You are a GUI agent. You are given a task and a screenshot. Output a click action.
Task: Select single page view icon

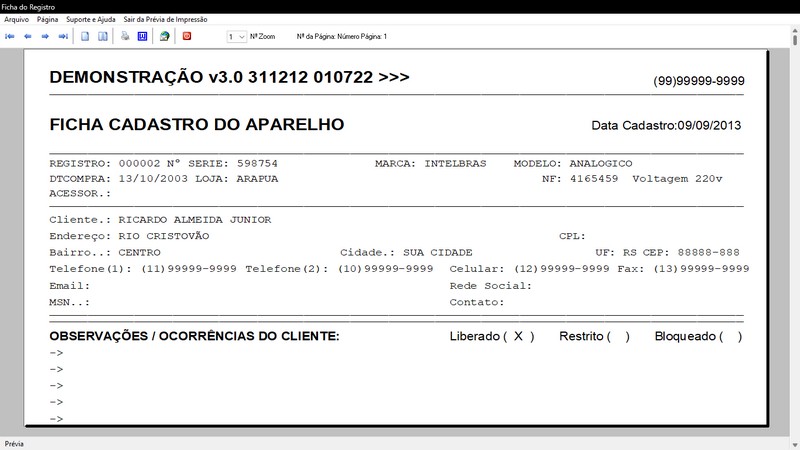tap(85, 36)
